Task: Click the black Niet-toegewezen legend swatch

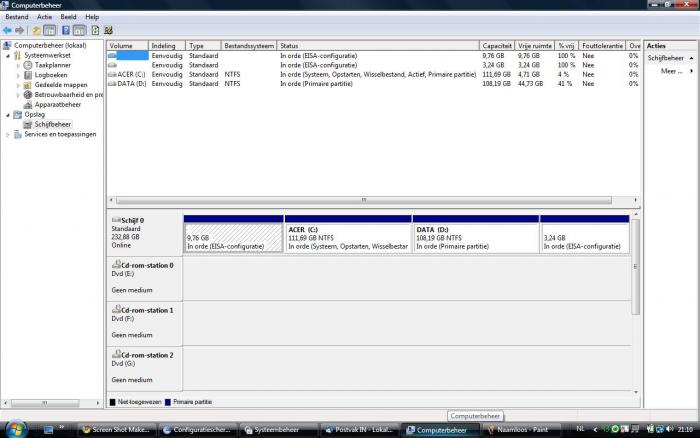Action: tap(112, 402)
